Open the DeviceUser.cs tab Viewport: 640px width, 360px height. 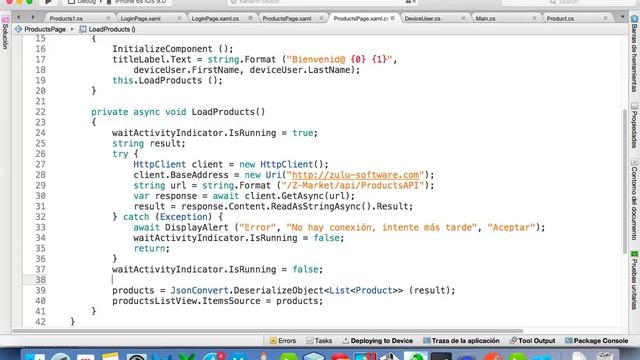click(422, 18)
